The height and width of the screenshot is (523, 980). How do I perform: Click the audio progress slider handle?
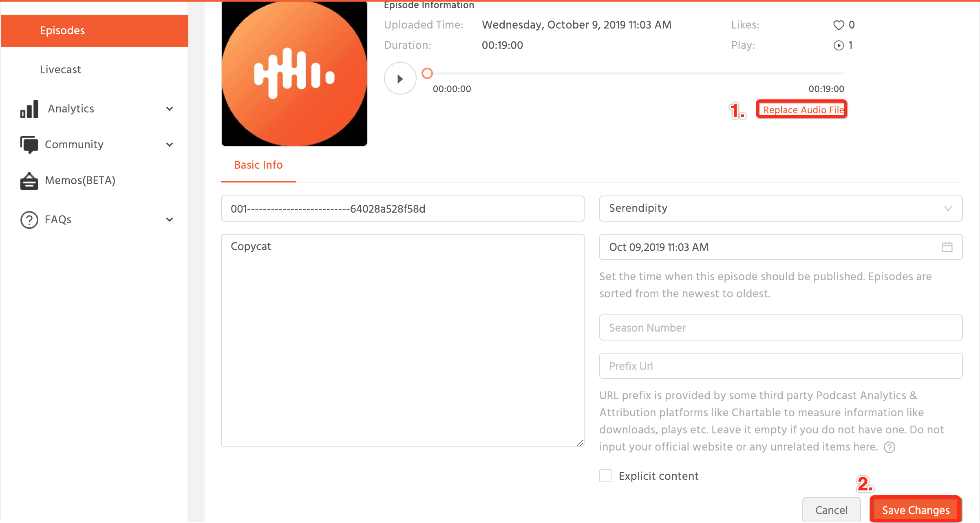[x=427, y=73]
